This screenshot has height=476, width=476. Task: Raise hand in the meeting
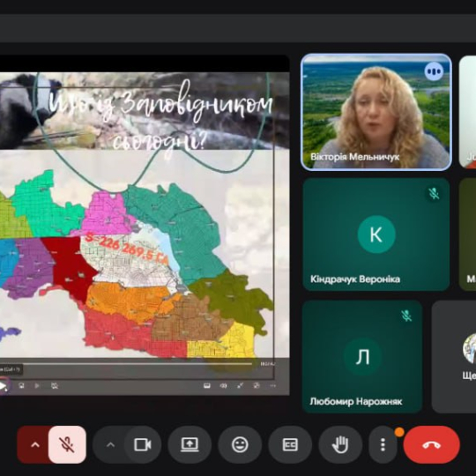coord(340,445)
